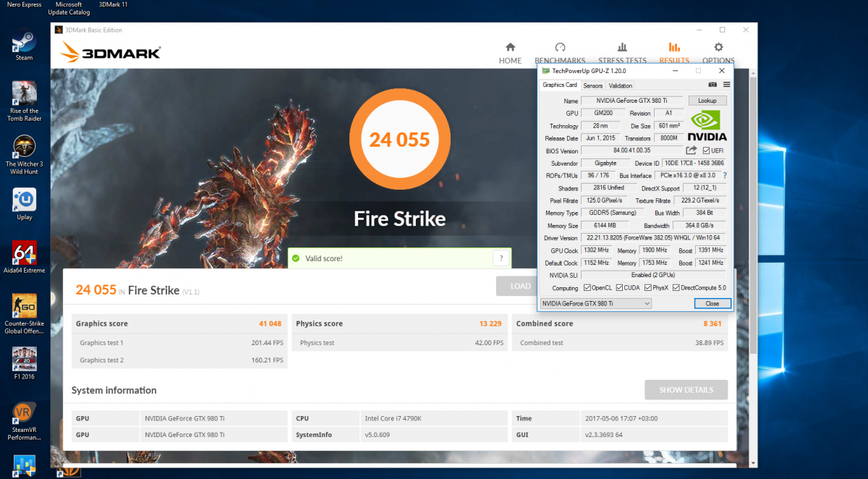Open the Aida64 Extreme desktop shortcut
868x479 pixels.
pos(24,257)
